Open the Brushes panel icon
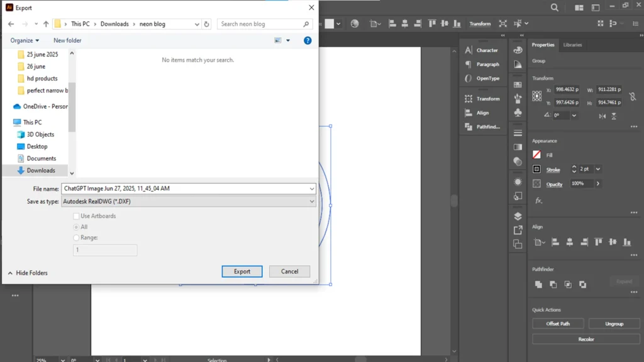This screenshot has height=362, width=644. click(518, 99)
